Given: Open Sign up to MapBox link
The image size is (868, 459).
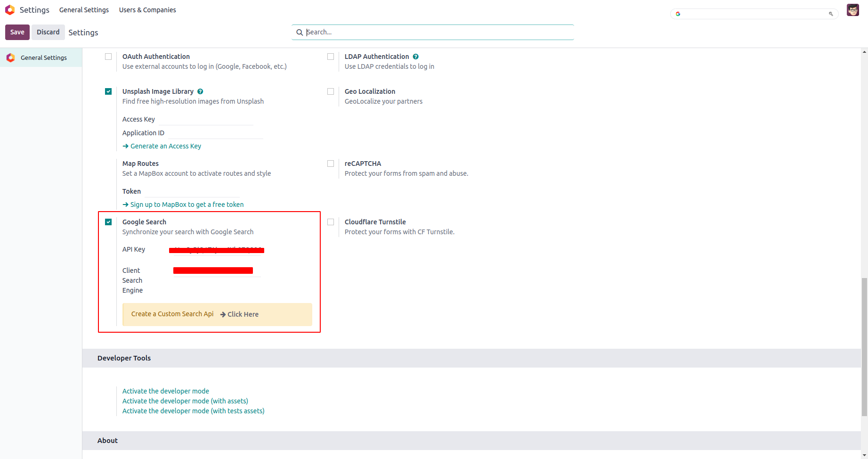Looking at the screenshot, I should (183, 205).
